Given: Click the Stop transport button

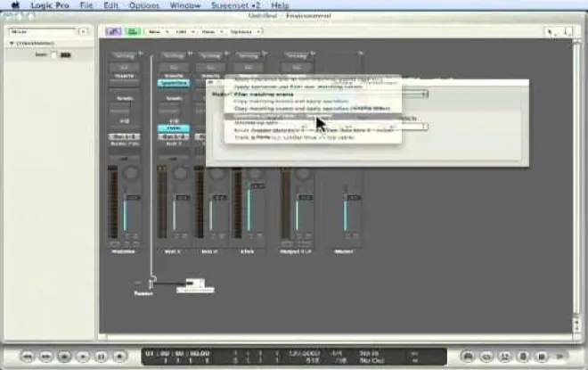Looking at the screenshot, I should click(64, 356).
